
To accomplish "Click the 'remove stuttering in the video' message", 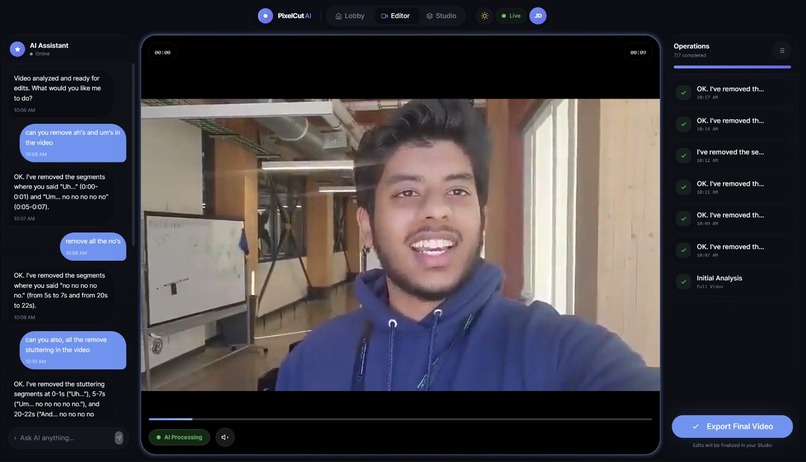I will click(73, 350).
